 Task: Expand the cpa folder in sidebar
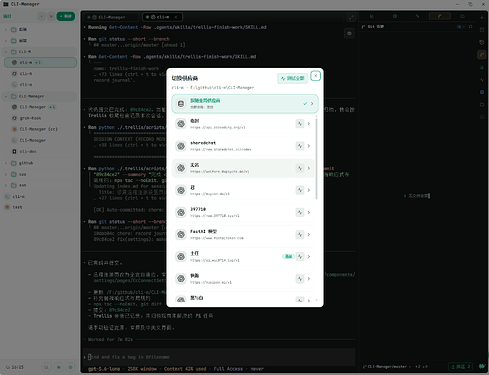click(x=6, y=174)
